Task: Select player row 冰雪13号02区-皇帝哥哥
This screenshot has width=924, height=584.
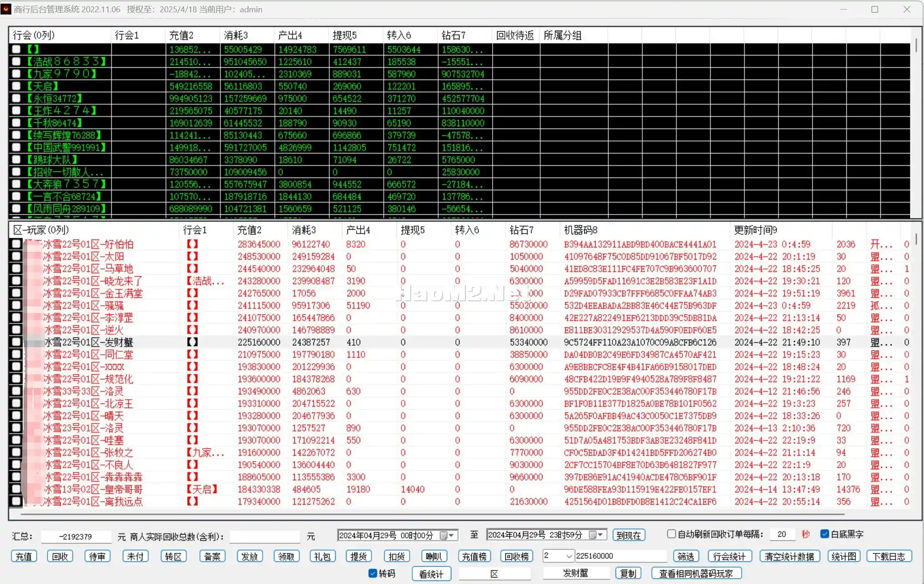Action: click(459, 489)
